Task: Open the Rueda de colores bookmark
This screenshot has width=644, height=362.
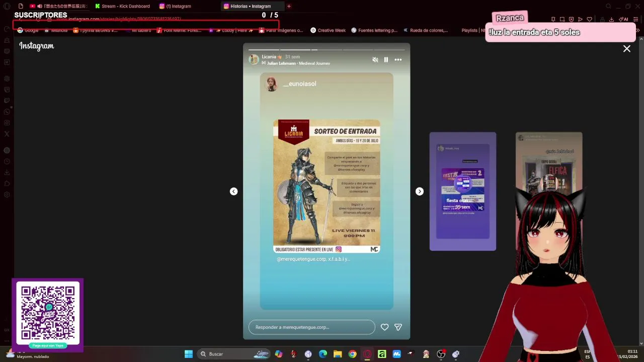Action: tap(426, 31)
